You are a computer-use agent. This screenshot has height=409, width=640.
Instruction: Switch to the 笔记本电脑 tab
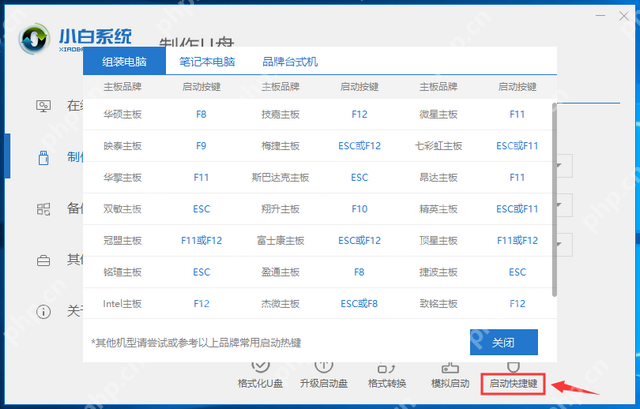click(x=207, y=61)
